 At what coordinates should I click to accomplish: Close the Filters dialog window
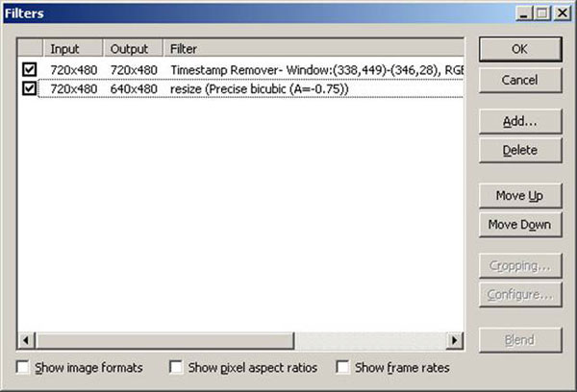[558, 13]
